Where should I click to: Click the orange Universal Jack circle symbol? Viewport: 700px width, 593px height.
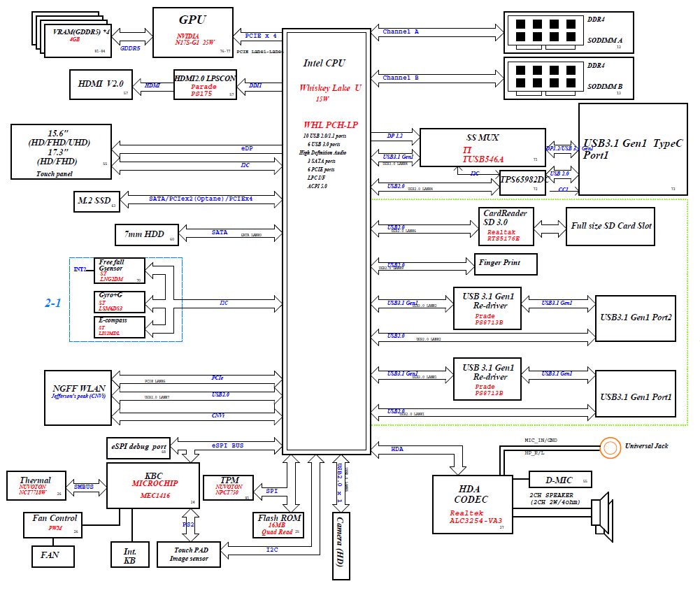coord(610,446)
